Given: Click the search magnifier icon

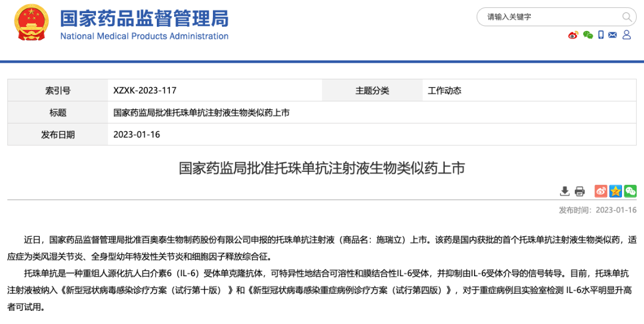Looking at the screenshot, I should (626, 17).
